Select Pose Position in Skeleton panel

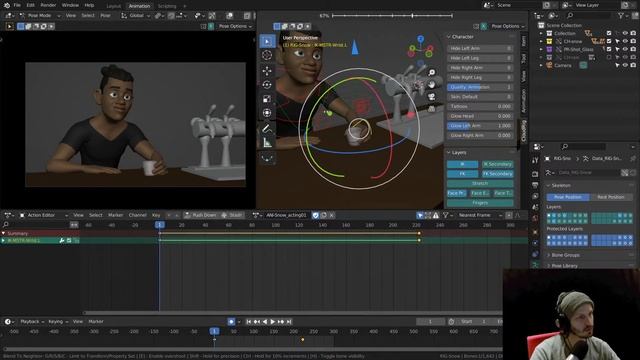click(x=568, y=197)
